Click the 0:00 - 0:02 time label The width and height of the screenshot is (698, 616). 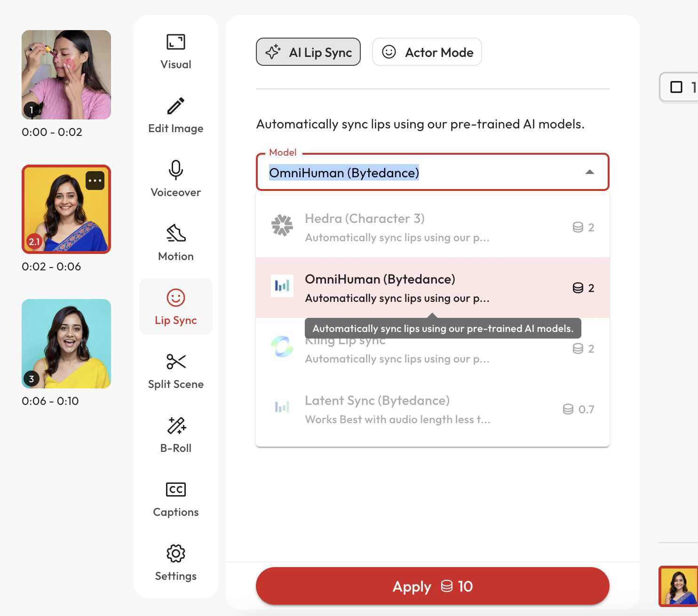click(x=52, y=132)
